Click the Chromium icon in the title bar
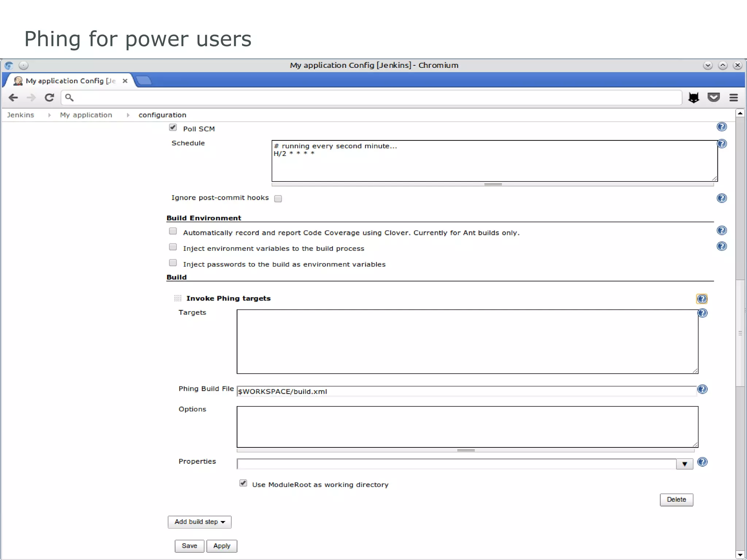Screen dimensions: 747x560 click(9, 66)
